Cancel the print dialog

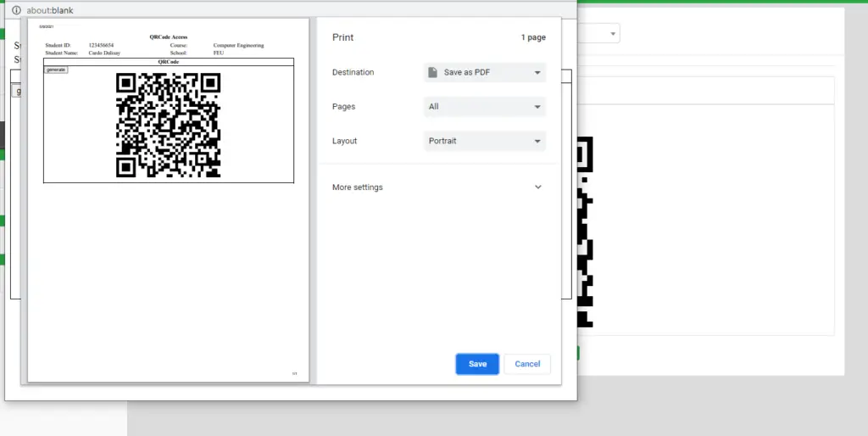527,364
